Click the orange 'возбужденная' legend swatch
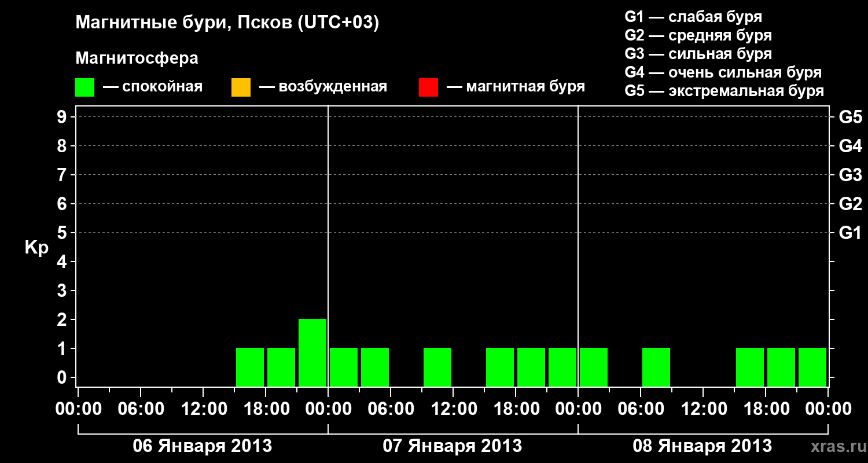Viewport: 868px width, 463px height. tap(241, 87)
